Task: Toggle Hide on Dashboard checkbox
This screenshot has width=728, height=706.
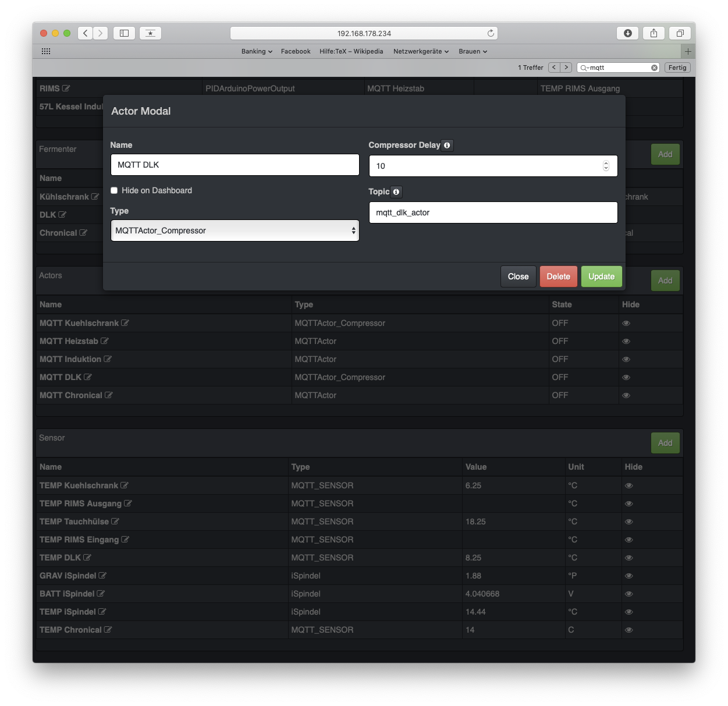Action: (115, 190)
